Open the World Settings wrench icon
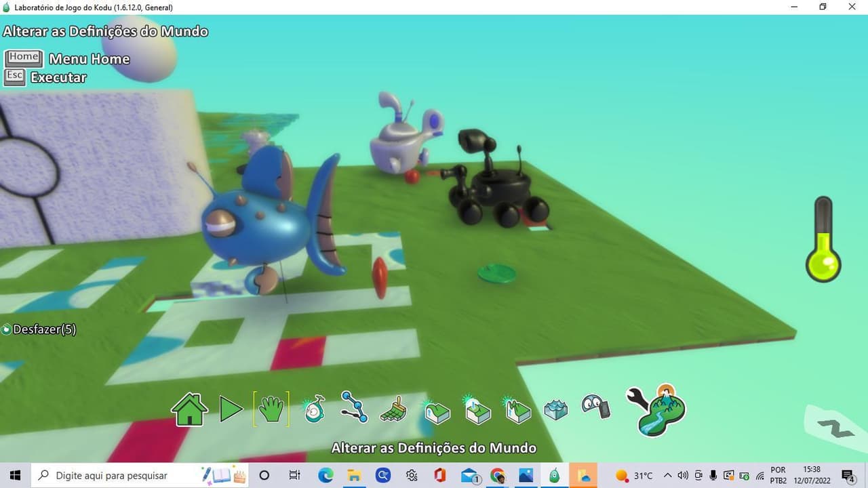The image size is (868, 488). pyautogui.click(x=656, y=409)
